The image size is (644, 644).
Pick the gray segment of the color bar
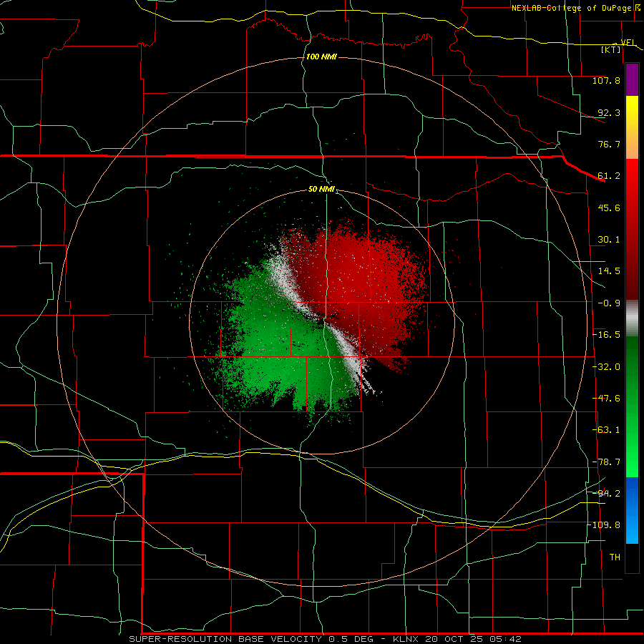[632, 318]
